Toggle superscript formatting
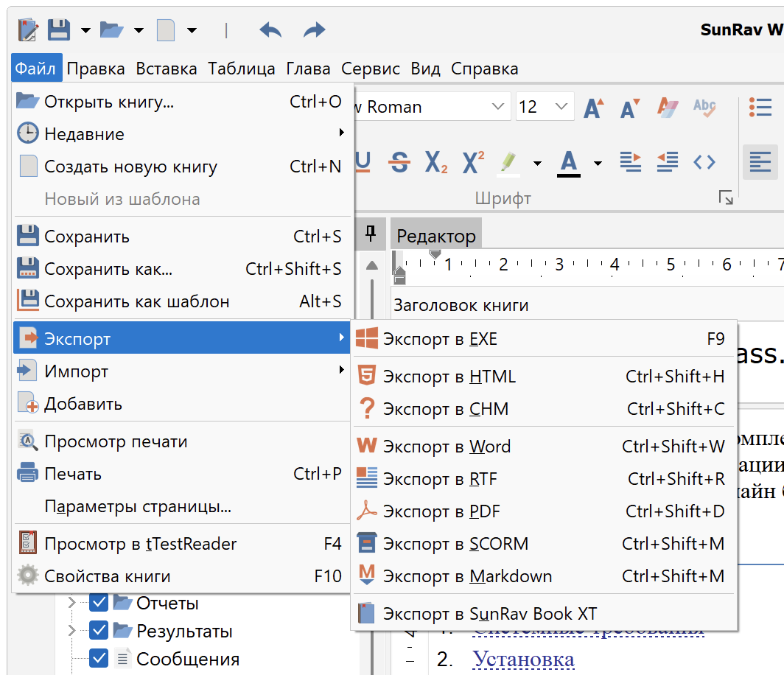The height and width of the screenshot is (675, 784). [473, 161]
